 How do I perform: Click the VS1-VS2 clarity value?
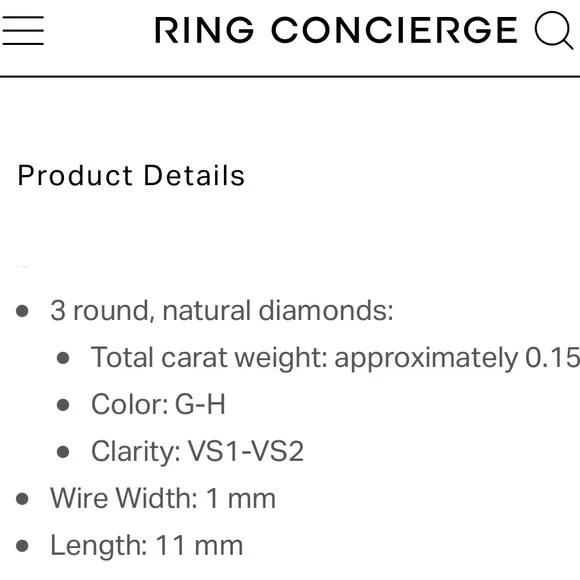pyautogui.click(x=246, y=451)
